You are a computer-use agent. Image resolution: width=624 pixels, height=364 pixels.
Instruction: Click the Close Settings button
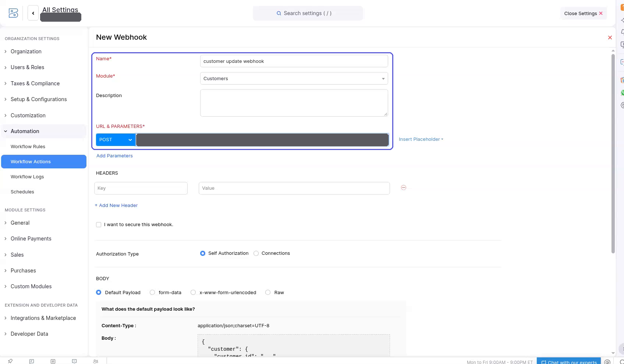(x=584, y=13)
